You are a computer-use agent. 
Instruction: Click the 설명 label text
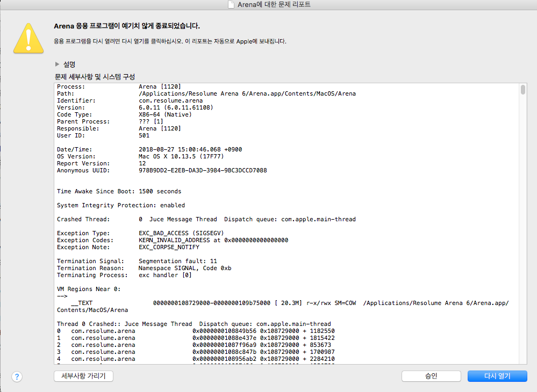[x=69, y=64]
